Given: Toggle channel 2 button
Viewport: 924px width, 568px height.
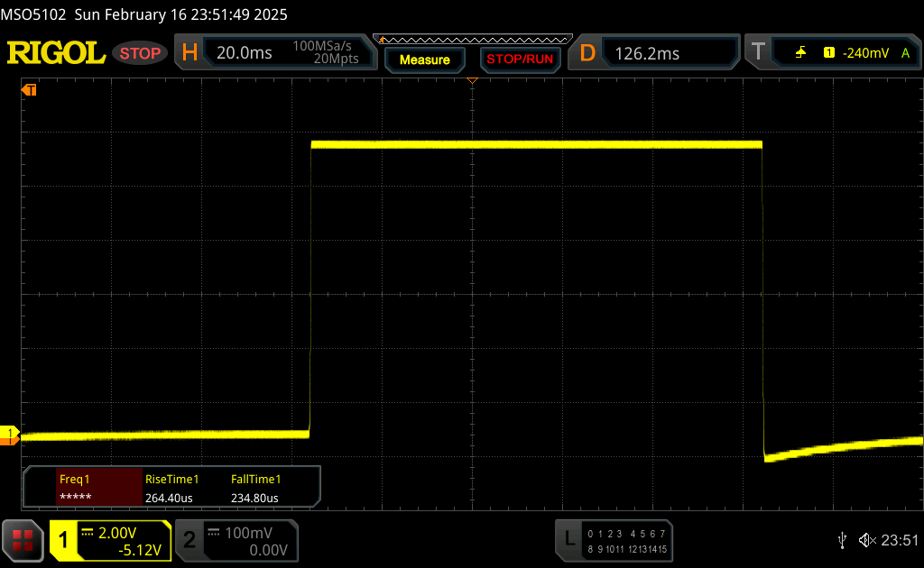Looking at the screenshot, I should (189, 540).
